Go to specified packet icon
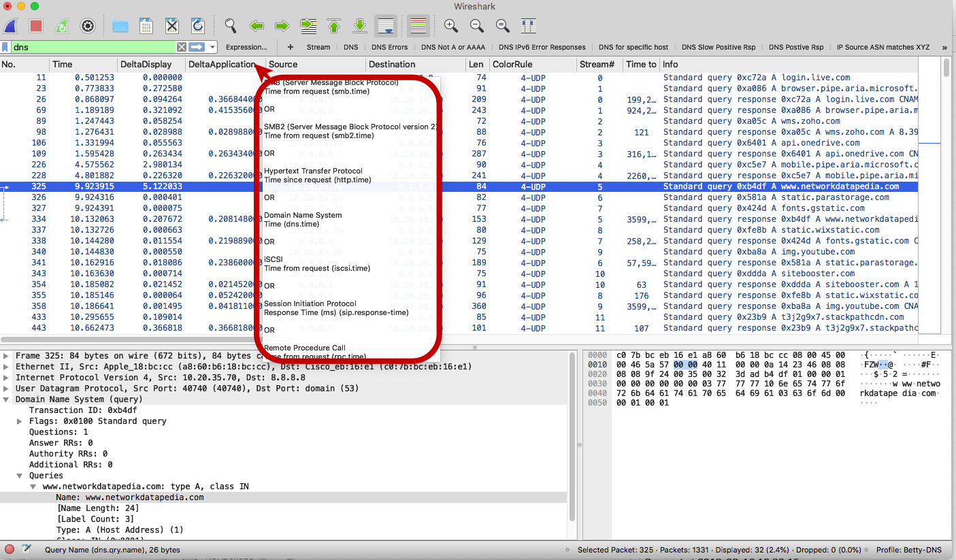The height and width of the screenshot is (560, 956). pos(308,26)
